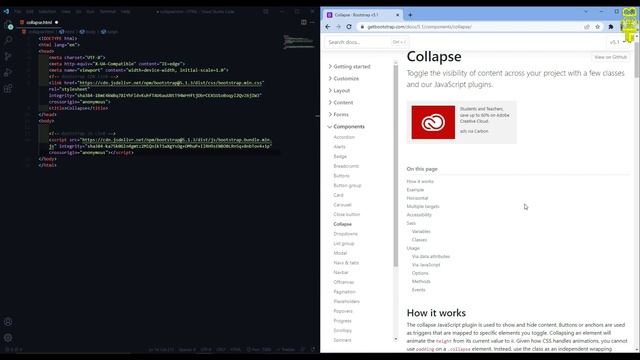
Task: Click the HTML language mode in status bar
Action: click(236, 349)
